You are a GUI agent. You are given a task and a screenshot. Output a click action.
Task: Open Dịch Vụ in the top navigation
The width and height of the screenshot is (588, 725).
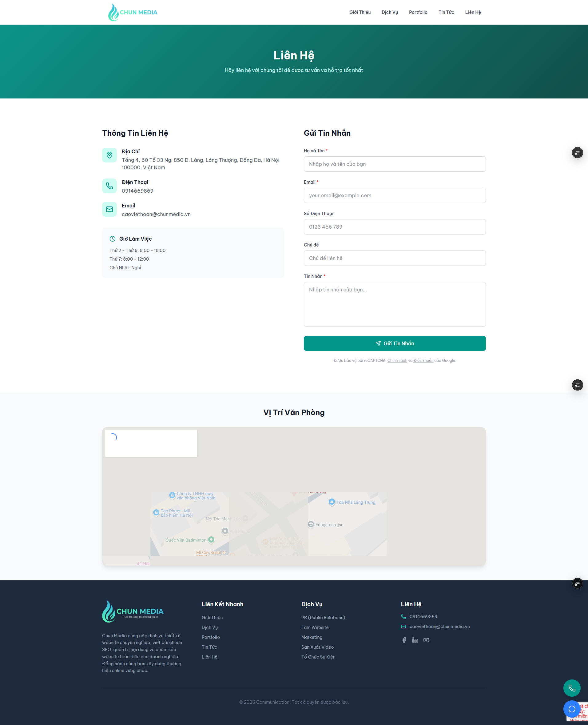click(x=390, y=12)
